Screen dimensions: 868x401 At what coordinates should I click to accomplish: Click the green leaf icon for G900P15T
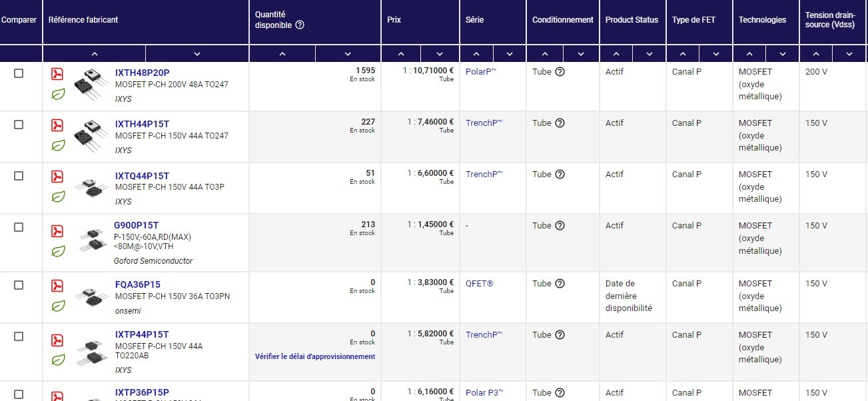pos(59,251)
